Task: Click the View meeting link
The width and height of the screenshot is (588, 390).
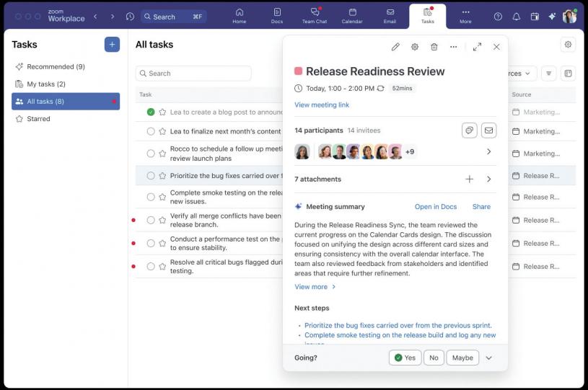Action: [322, 105]
